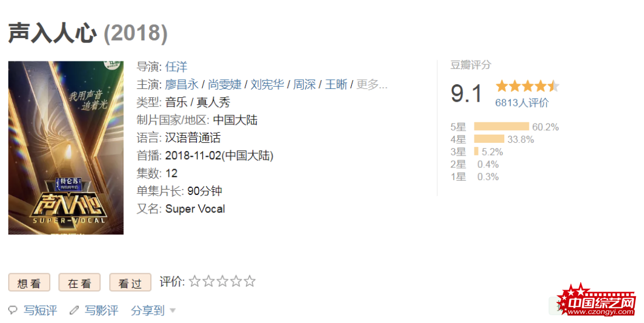Viewport: 644px width, 323px height.
Task: Open 6813人评价 ratings link
Action: coord(522,103)
